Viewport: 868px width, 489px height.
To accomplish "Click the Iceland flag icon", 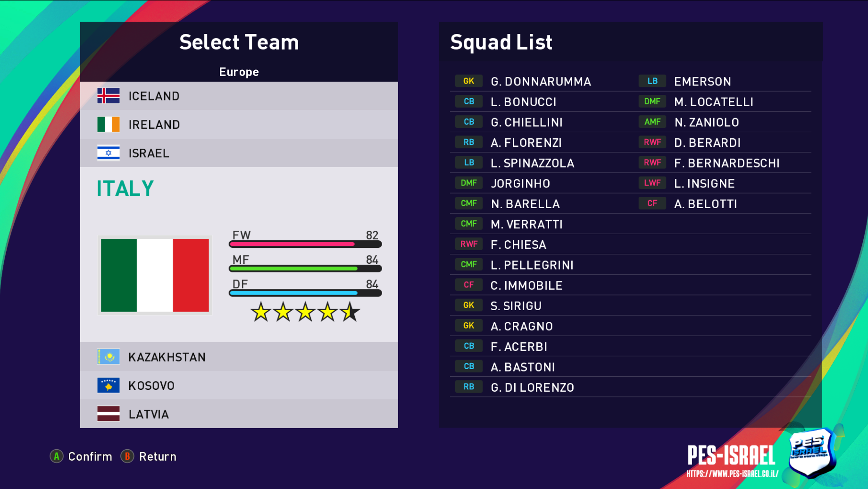I will click(x=108, y=96).
